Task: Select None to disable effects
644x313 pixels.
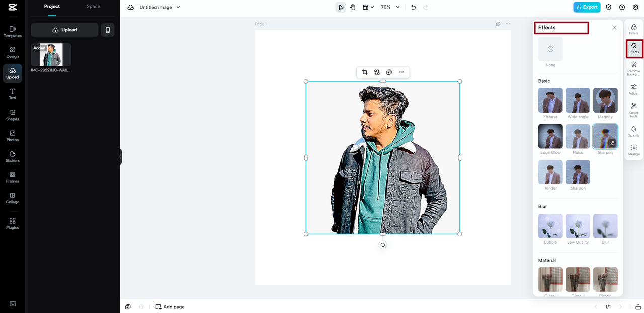Action: tap(550, 49)
